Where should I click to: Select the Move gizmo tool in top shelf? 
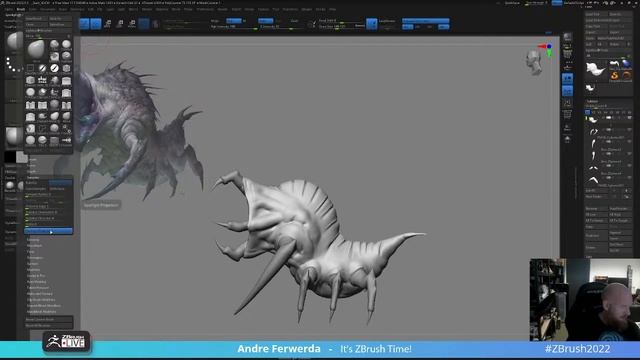coord(108,24)
